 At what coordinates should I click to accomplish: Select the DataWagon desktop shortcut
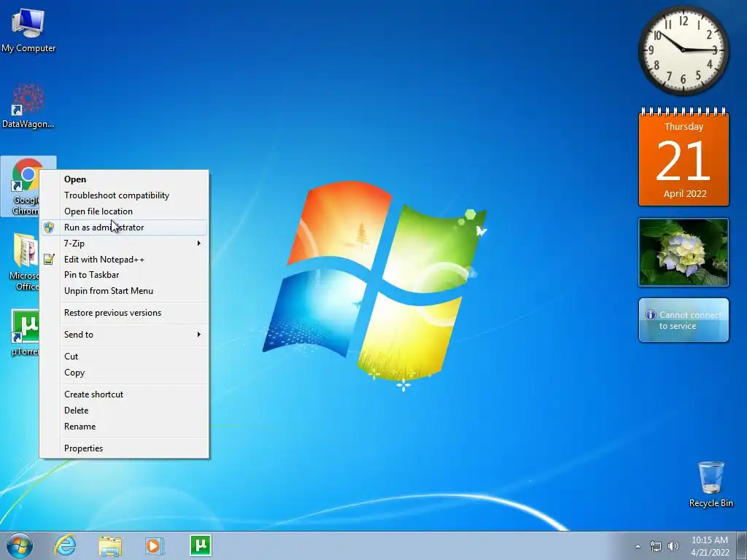click(x=28, y=106)
